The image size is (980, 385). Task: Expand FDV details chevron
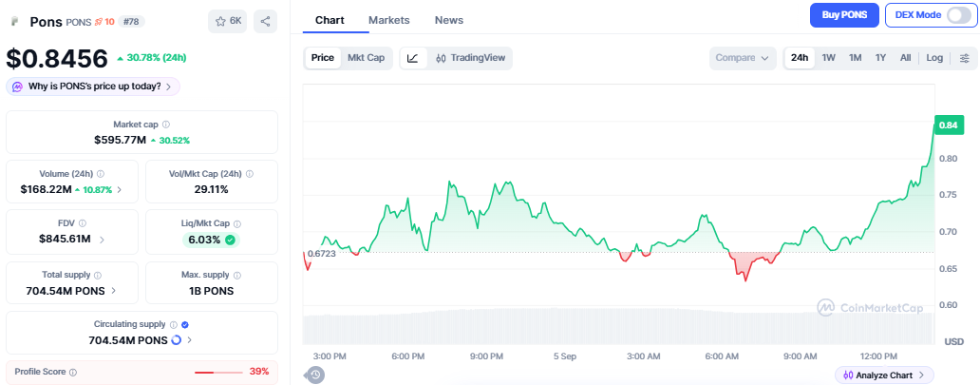102,240
